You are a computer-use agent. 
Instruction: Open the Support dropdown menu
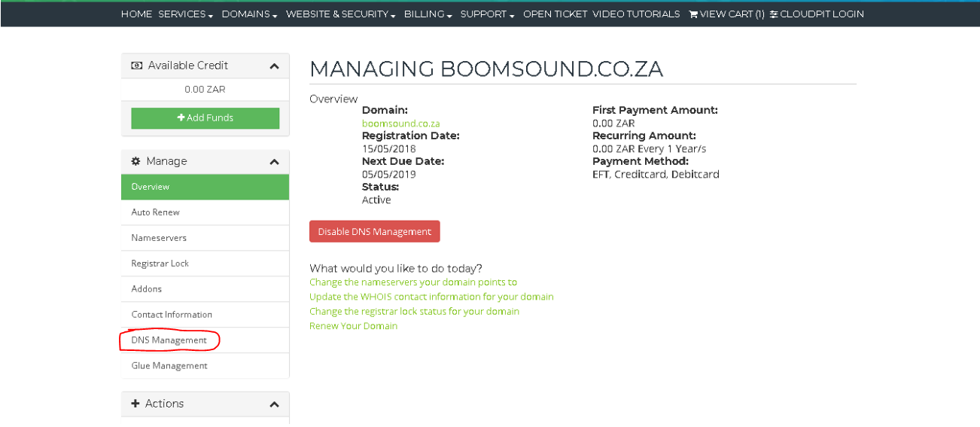(x=488, y=14)
